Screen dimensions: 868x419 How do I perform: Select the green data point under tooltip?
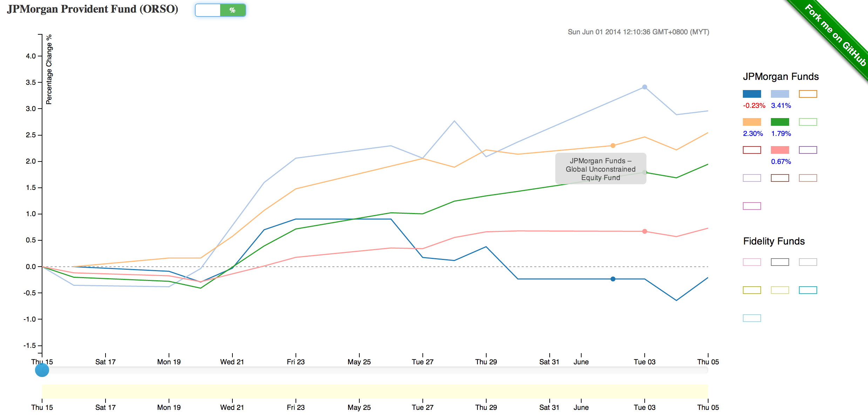pyautogui.click(x=645, y=172)
